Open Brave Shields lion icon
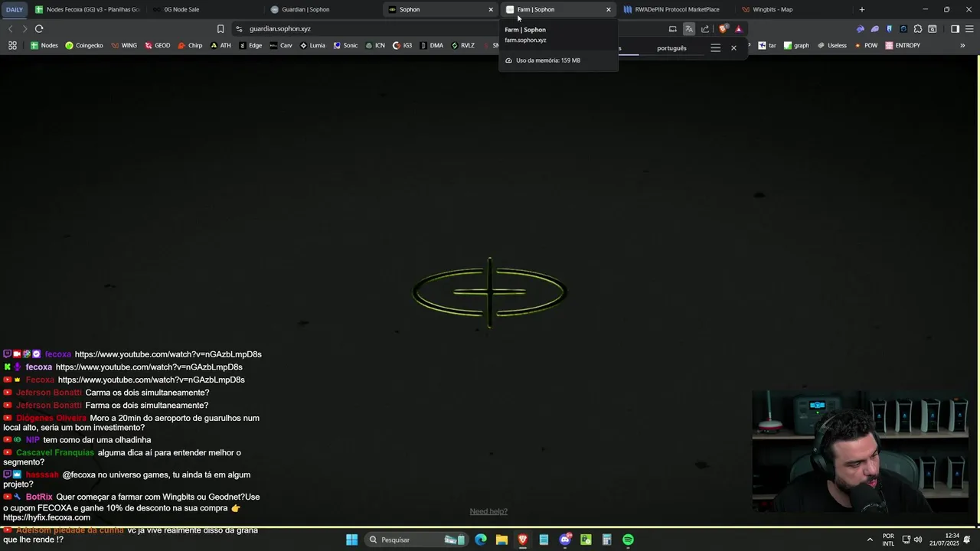The image size is (980, 551). pyautogui.click(x=724, y=29)
